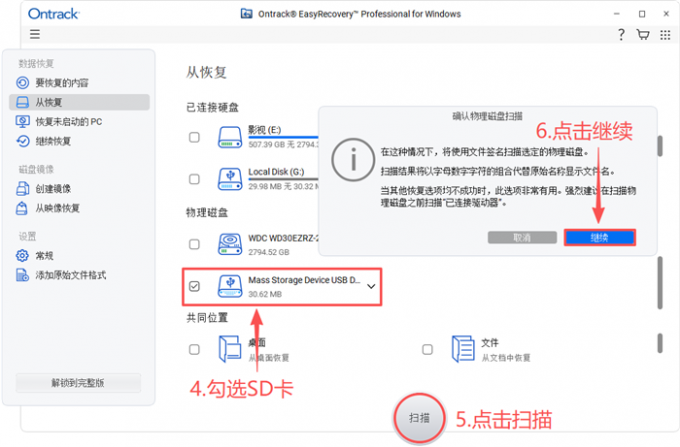The height and width of the screenshot is (447, 680).
Task: Check the 影视 (E:) drive checkbox
Action: [194, 137]
